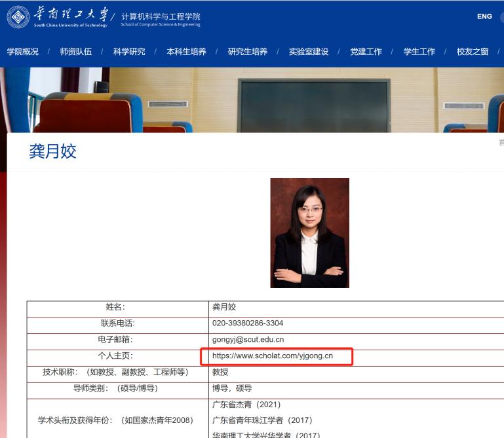Click the professor's portrait photo
The height and width of the screenshot is (438, 504).
pyautogui.click(x=309, y=232)
